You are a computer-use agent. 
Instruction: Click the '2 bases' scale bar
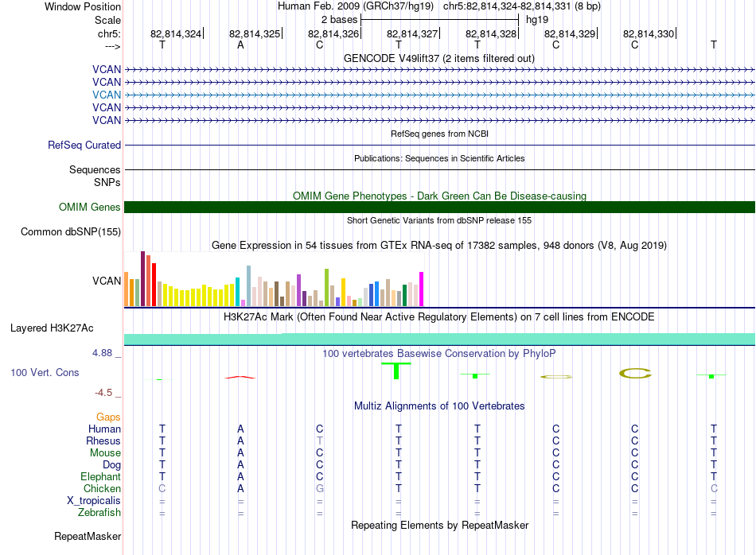pyautogui.click(x=440, y=20)
